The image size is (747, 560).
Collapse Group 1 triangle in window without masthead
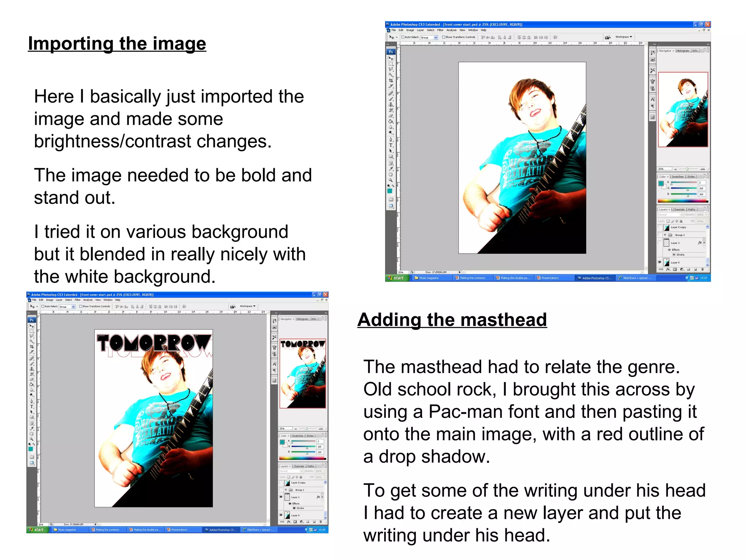click(665, 235)
